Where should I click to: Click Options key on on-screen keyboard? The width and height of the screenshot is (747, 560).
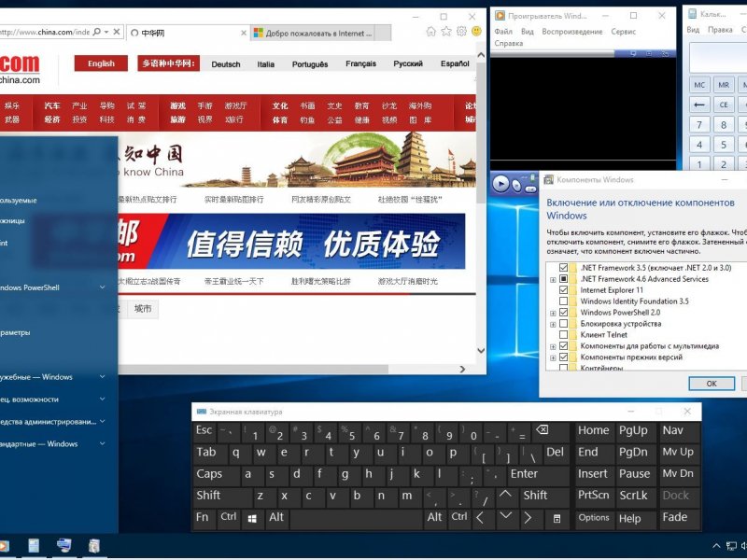594,518
